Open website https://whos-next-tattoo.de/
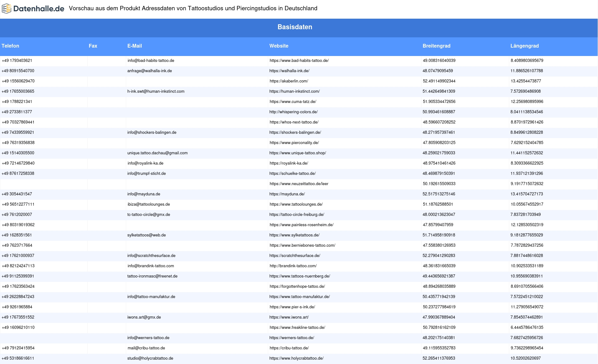Image resolution: width=598 pixels, height=364 pixels. click(294, 122)
